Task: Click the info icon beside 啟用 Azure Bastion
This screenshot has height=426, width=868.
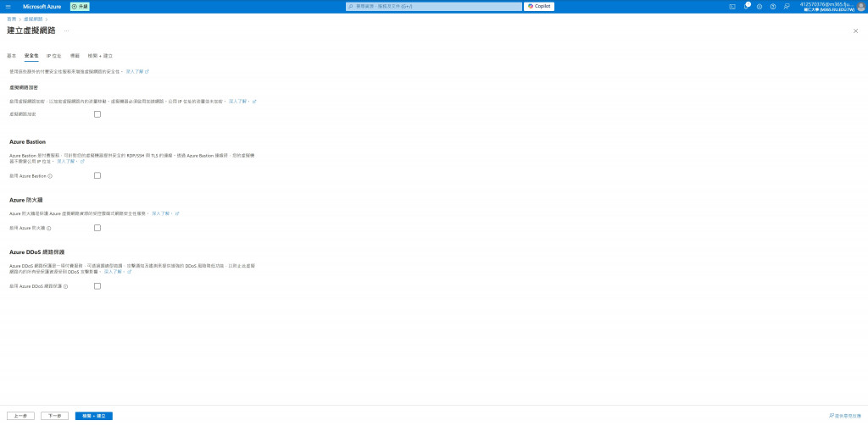Action: coord(50,176)
